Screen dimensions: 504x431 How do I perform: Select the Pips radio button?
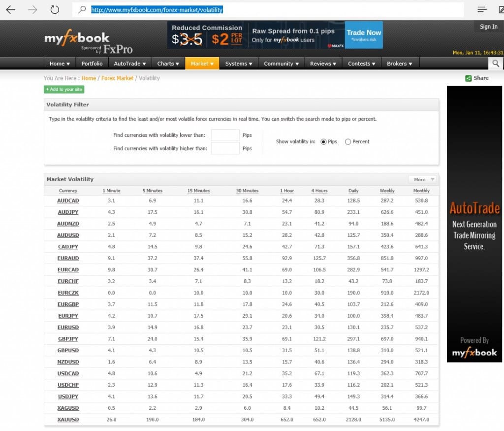click(323, 142)
